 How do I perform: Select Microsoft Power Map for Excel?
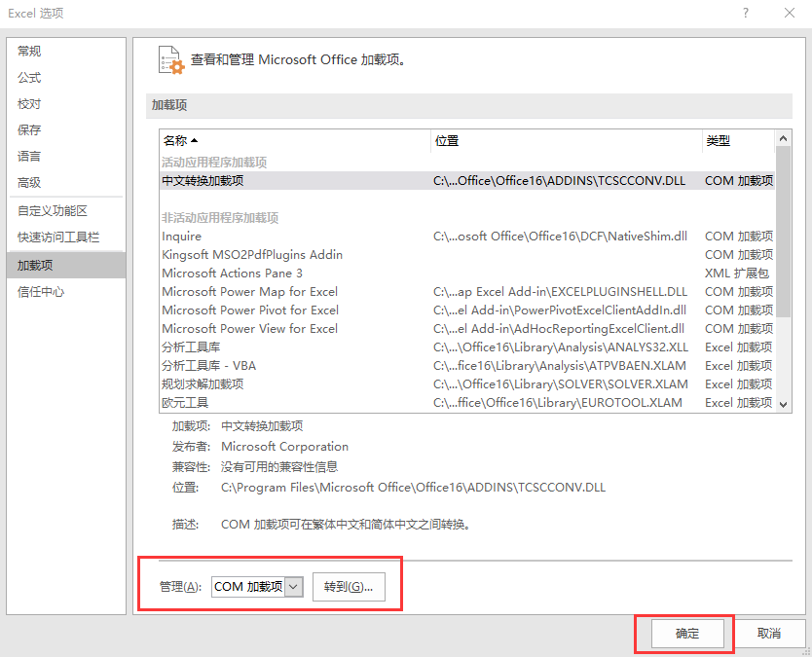pos(467,291)
